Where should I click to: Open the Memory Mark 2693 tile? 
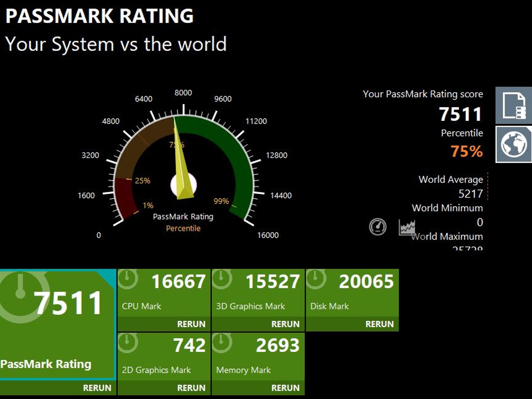pos(258,357)
